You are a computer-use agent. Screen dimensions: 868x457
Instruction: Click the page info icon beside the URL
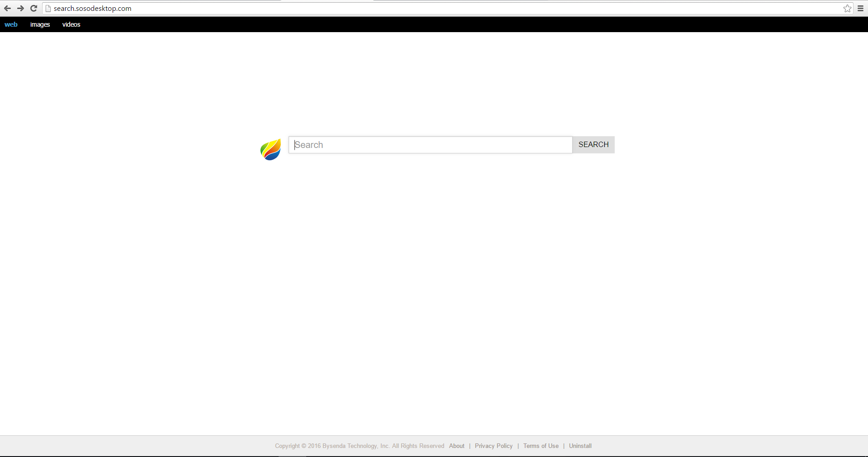tap(48, 9)
